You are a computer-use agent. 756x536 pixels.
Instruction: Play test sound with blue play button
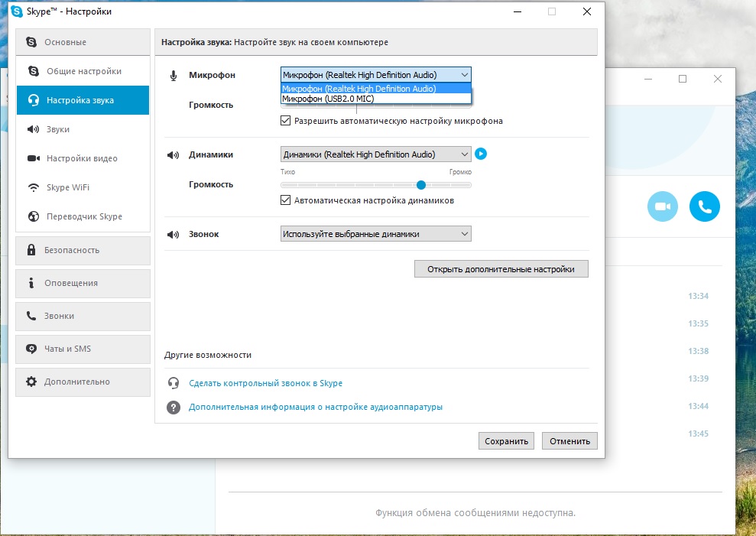click(481, 154)
